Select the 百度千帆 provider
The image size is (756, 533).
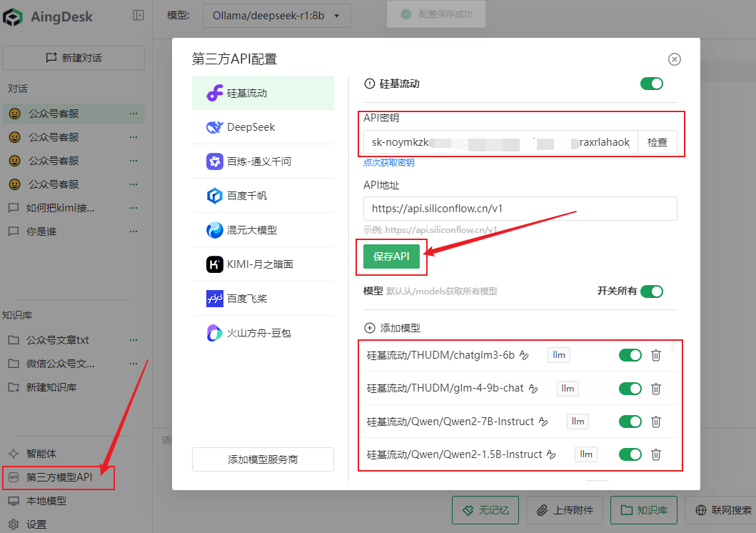pyautogui.click(x=263, y=196)
